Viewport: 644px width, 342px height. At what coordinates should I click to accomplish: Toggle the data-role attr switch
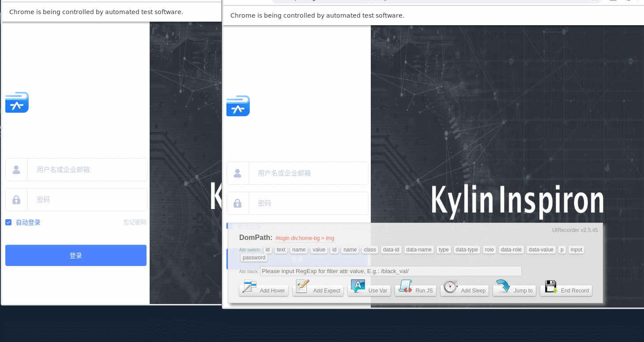point(511,250)
